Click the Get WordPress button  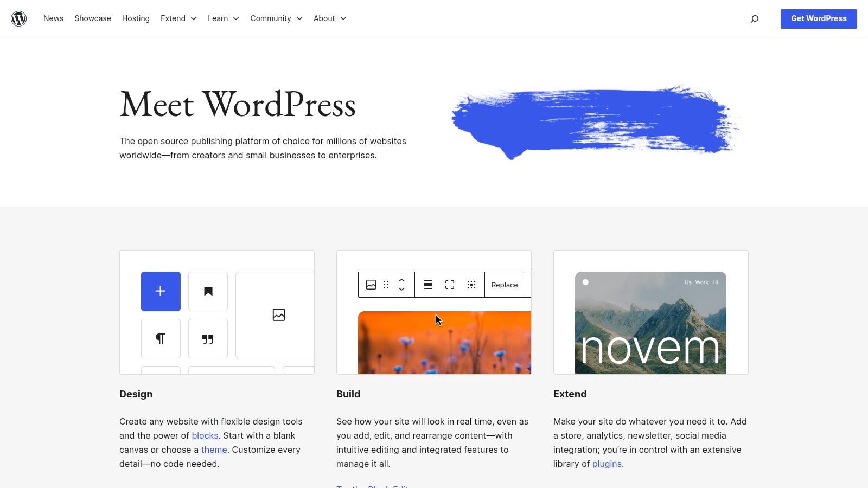819,18
